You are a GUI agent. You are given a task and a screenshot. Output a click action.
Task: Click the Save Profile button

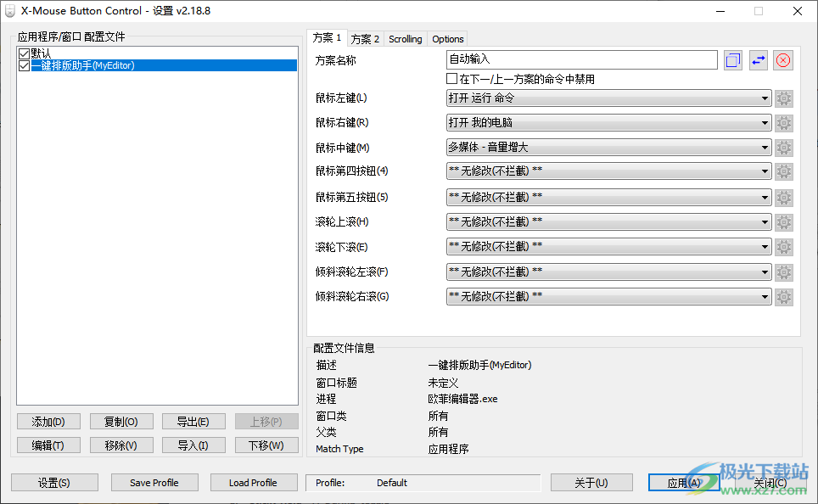(x=154, y=482)
